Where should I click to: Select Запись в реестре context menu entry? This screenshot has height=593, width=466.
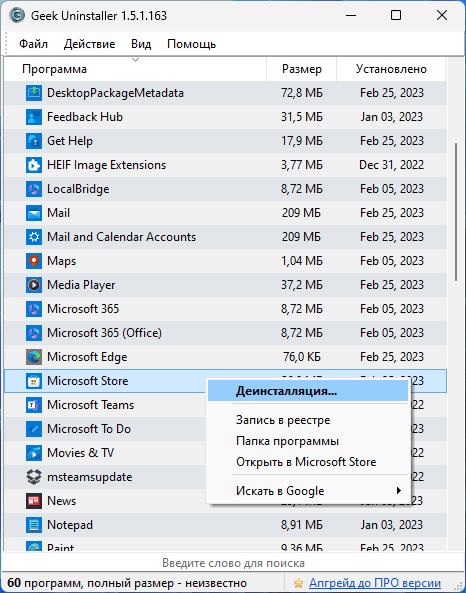(x=283, y=420)
